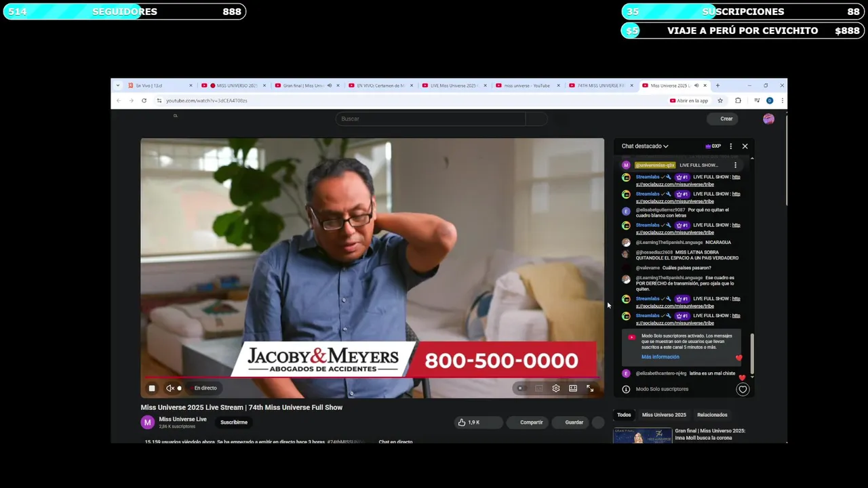868x488 pixels.
Task: Open the media controls icon in toolbar
Action: [x=757, y=100]
